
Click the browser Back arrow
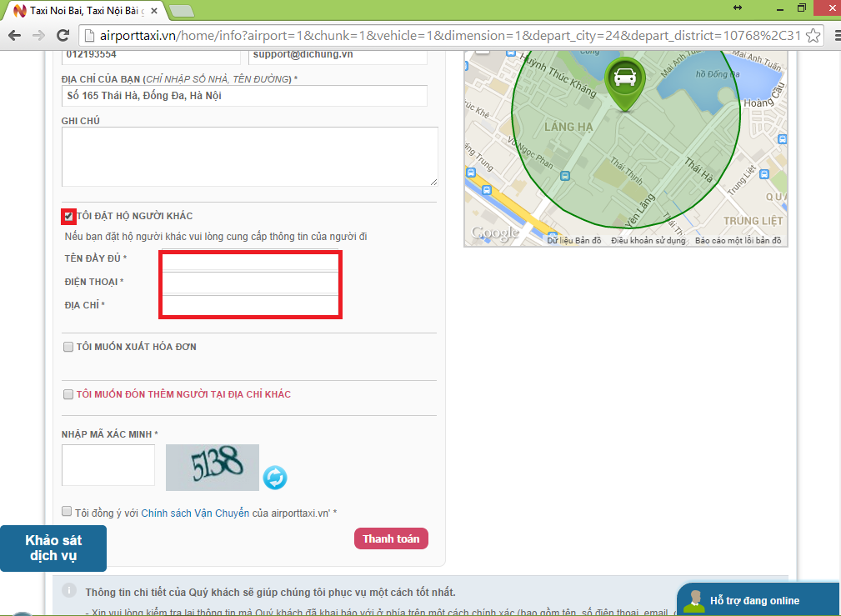[14, 36]
